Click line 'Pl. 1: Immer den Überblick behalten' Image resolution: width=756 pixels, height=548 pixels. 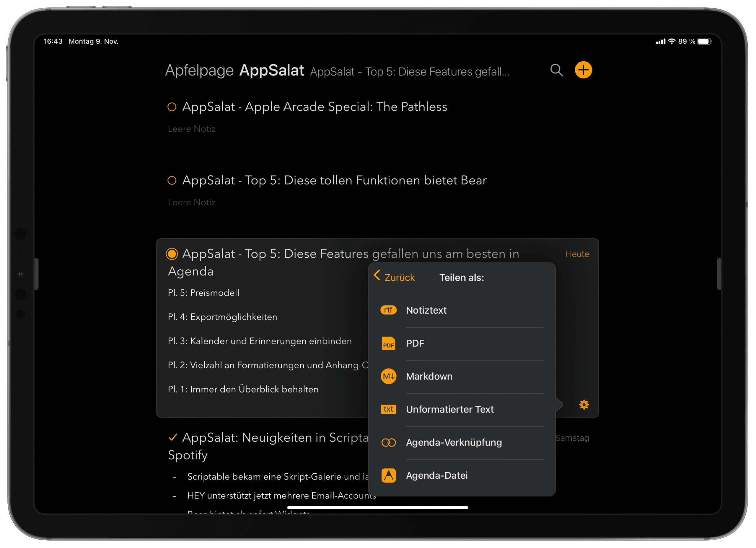[243, 389]
